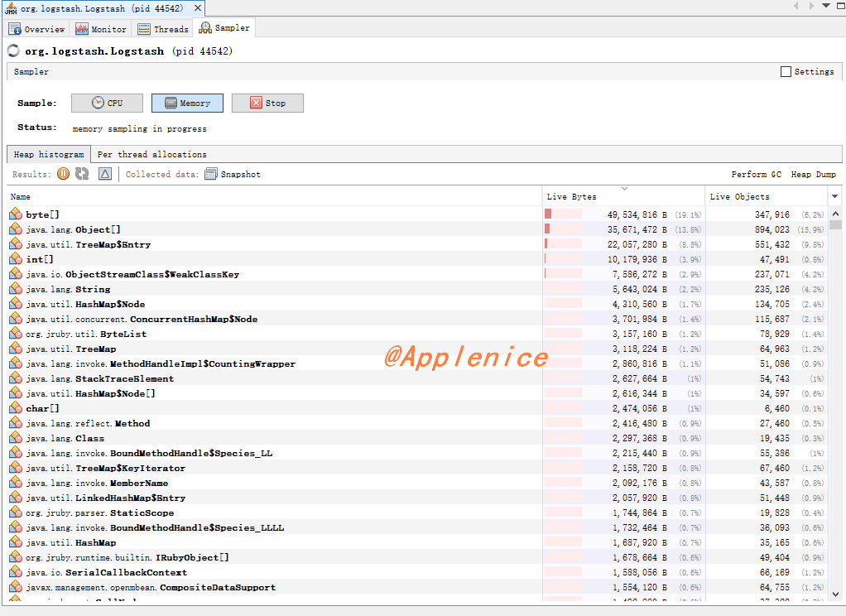
Task: Click the class icon beside java.lang.String
Action: [x=16, y=289]
